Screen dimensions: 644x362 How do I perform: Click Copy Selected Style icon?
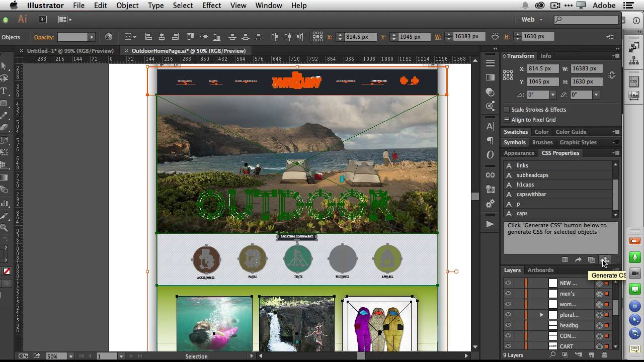click(591, 260)
